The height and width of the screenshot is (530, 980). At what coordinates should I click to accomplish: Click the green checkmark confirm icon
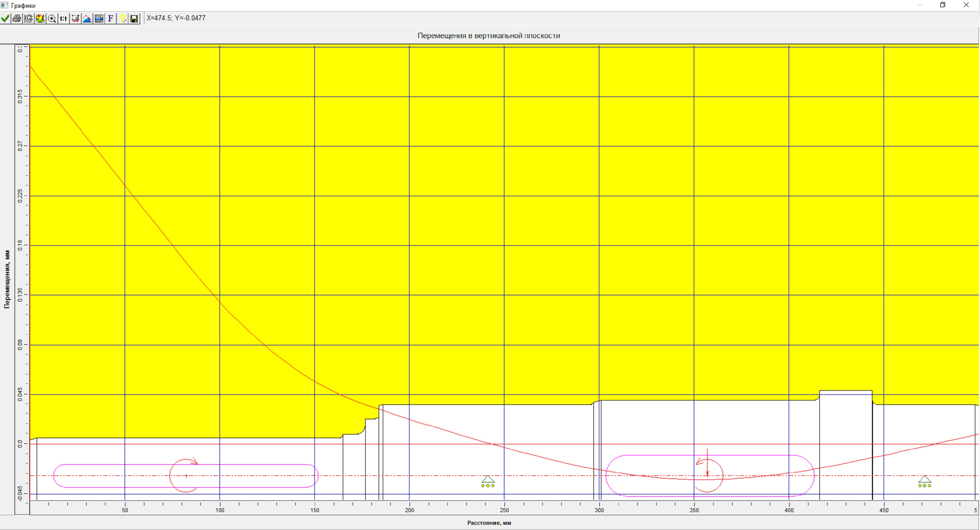[5, 18]
